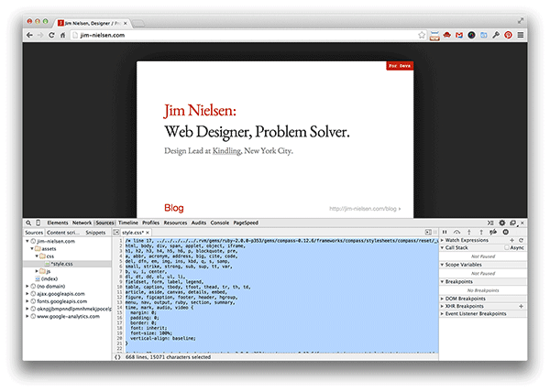Select the Jim Nielsen browser tab
550x392 pixels.
pyautogui.click(x=93, y=23)
